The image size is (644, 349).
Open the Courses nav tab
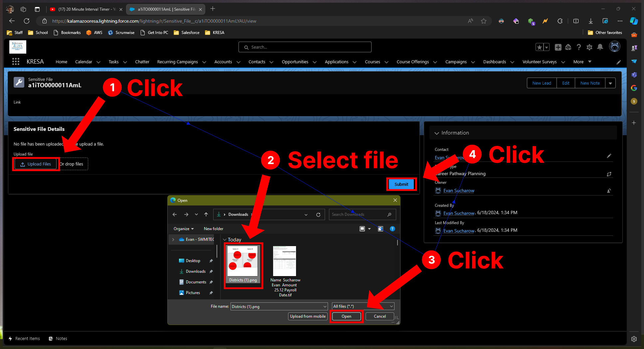373,62
